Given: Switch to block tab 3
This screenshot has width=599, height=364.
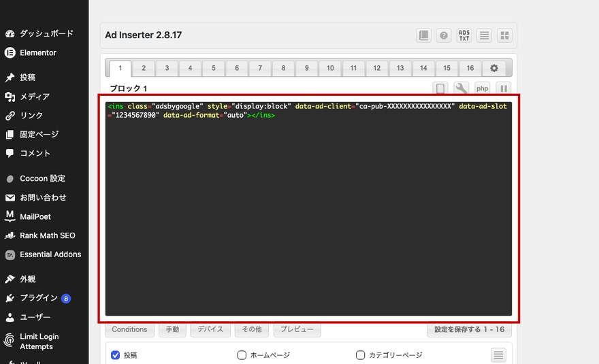Looking at the screenshot, I should click(x=167, y=68).
